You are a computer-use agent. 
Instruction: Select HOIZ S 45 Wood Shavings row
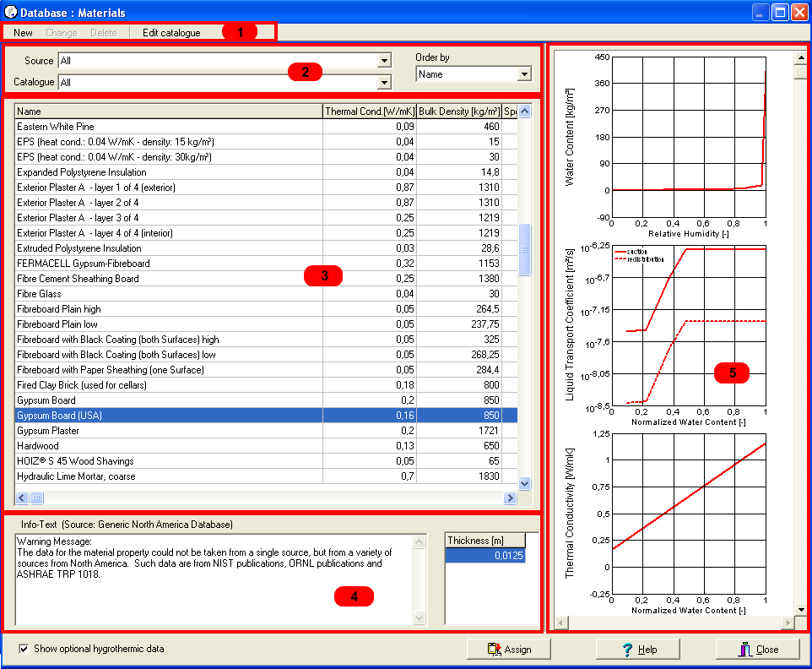[266, 461]
